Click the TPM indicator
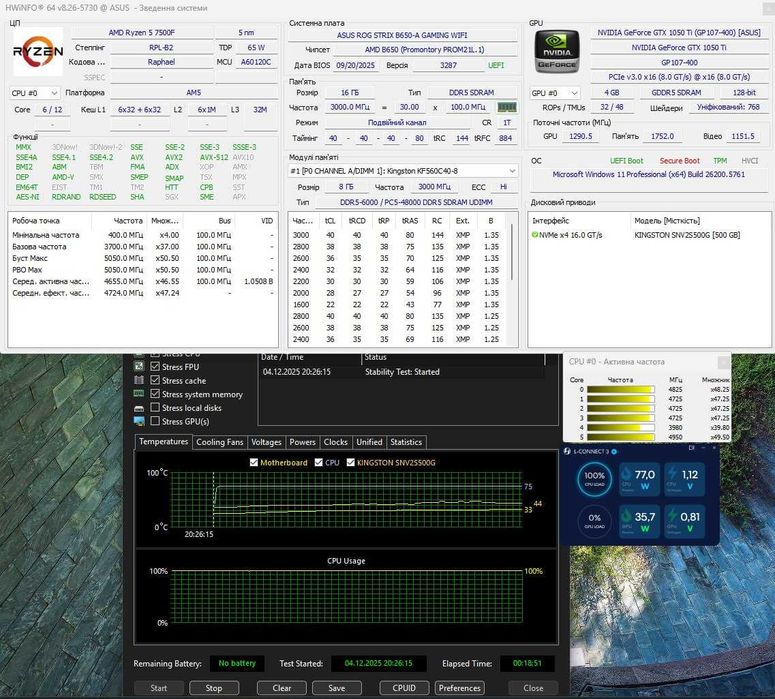 [x=720, y=161]
